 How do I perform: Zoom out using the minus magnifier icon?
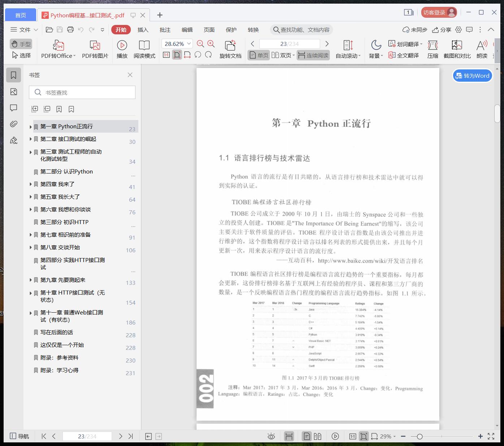201,44
